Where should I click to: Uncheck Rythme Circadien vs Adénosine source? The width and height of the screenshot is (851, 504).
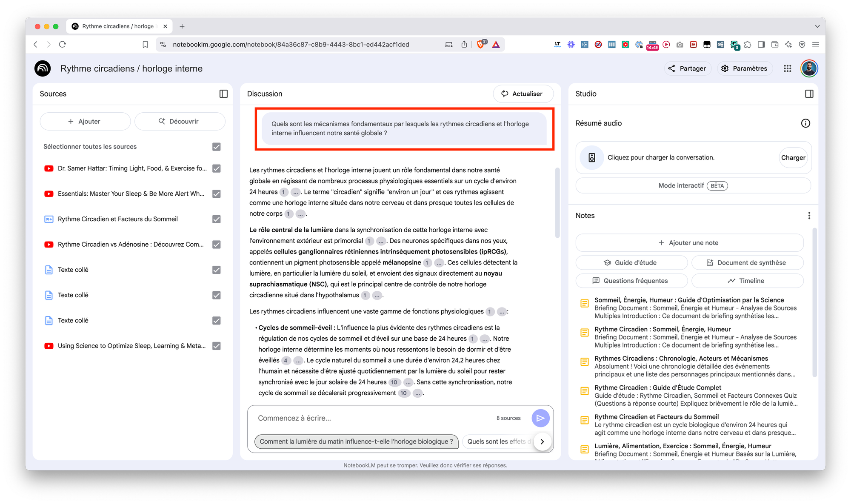coord(217,245)
